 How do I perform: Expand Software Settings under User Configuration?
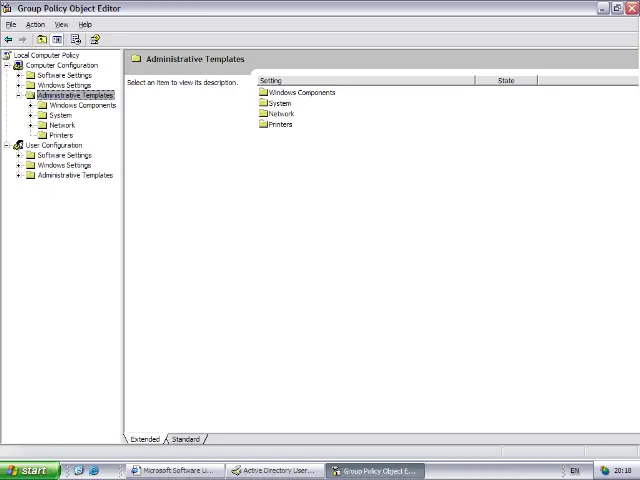tap(18, 155)
